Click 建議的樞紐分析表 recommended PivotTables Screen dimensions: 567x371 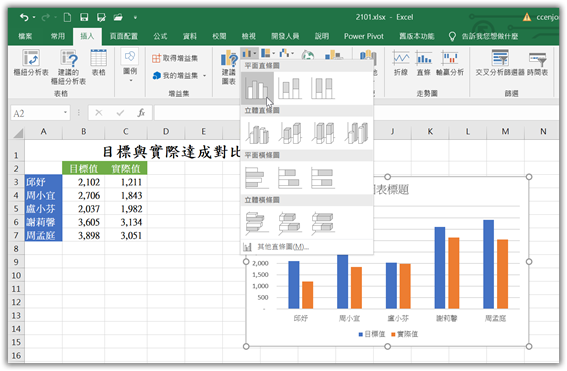[68, 67]
